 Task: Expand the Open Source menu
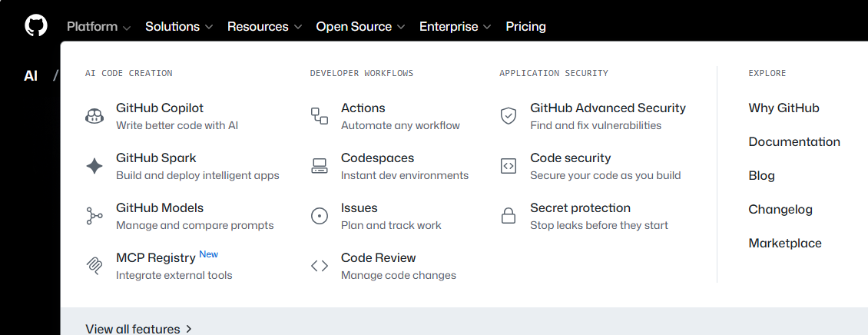[x=359, y=27]
